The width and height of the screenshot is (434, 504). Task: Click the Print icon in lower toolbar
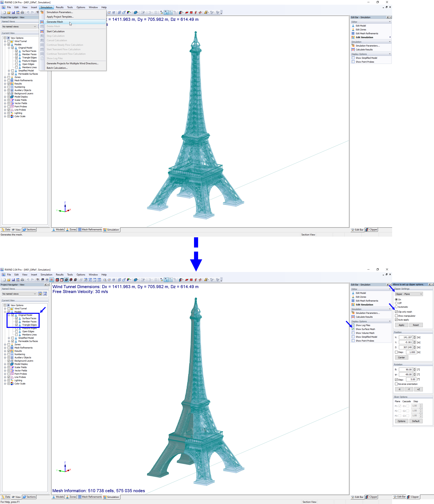click(x=22, y=280)
